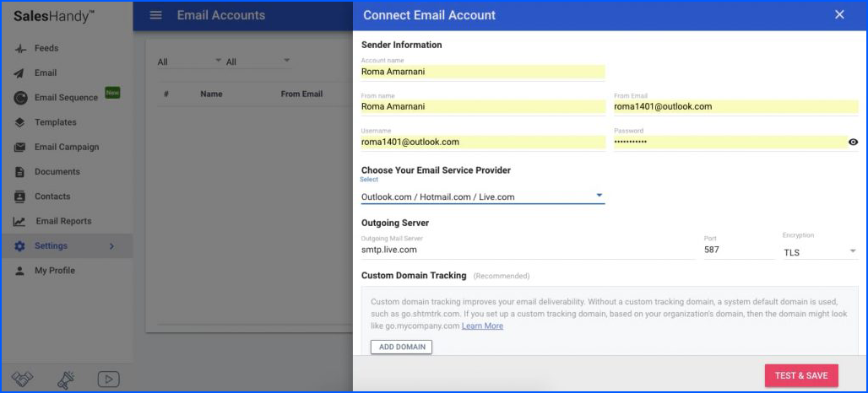Click the Account name field

[x=483, y=72]
